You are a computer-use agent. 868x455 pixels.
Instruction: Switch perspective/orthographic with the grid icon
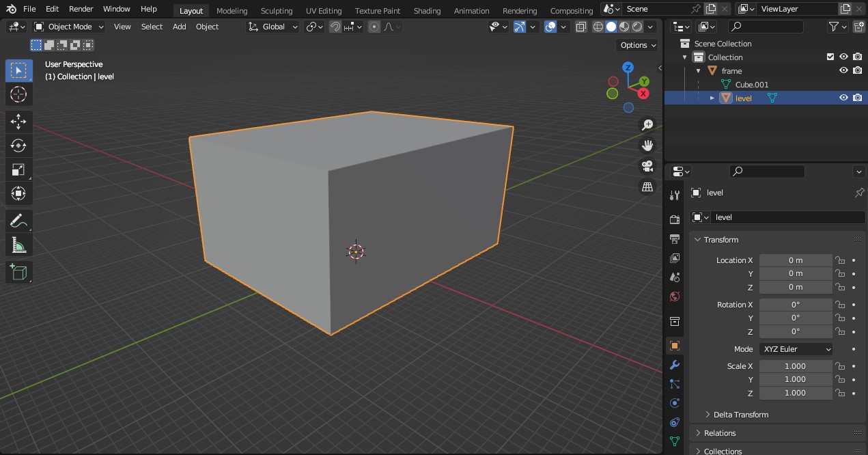647,187
